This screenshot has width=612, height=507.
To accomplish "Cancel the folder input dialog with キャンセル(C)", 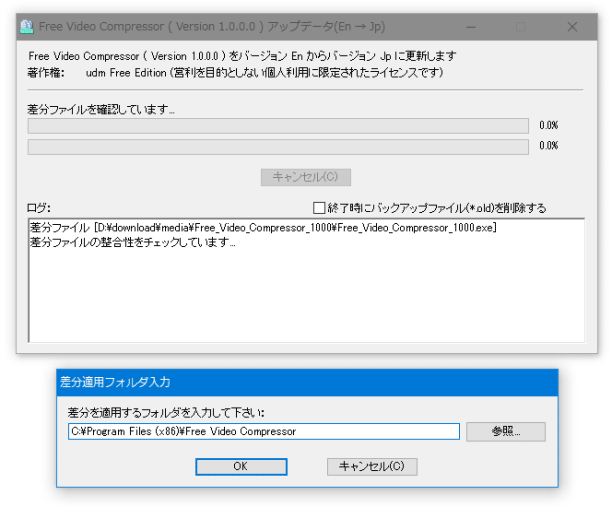I will tap(372, 466).
